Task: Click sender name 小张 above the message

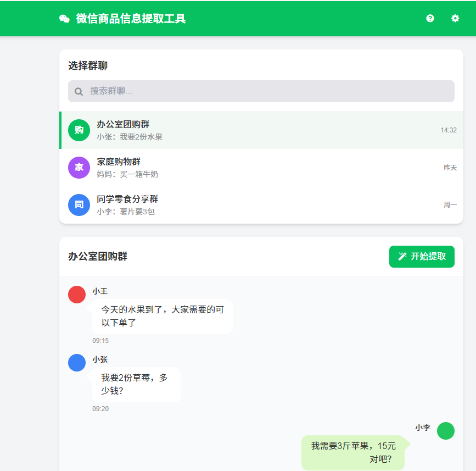Action: pos(100,359)
